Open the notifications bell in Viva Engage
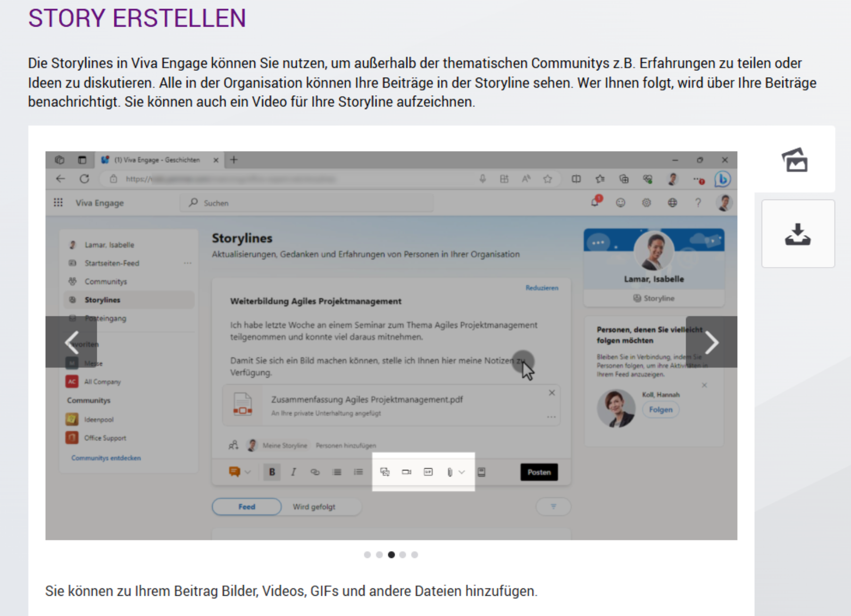The height and width of the screenshot is (616, 851). (595, 202)
